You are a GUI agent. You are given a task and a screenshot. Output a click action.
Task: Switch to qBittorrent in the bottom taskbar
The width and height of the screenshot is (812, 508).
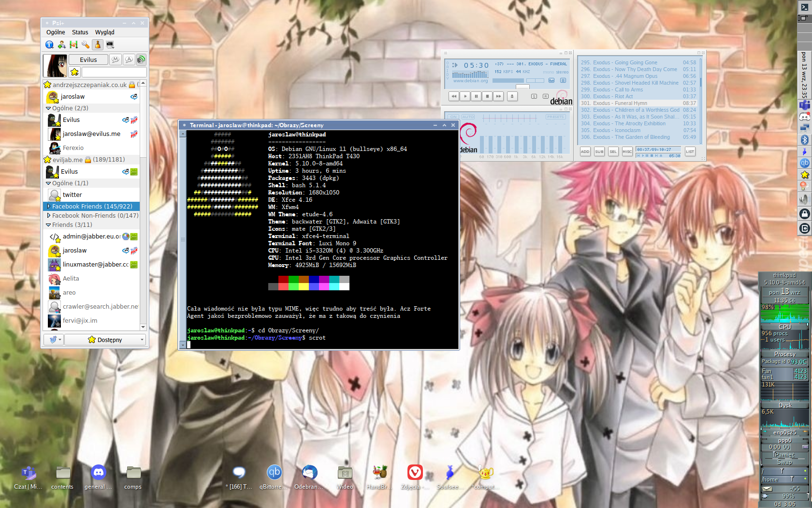[x=274, y=477]
